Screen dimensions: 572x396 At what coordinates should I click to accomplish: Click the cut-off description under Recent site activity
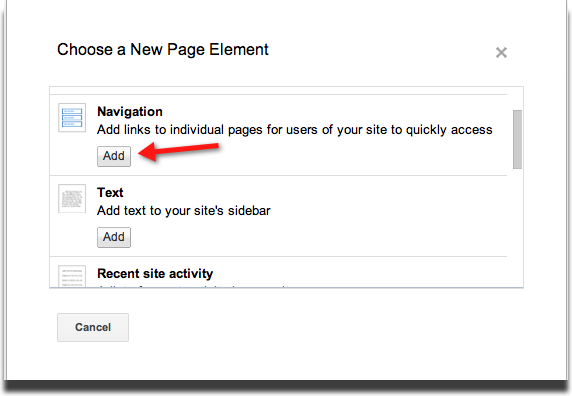(x=193, y=286)
